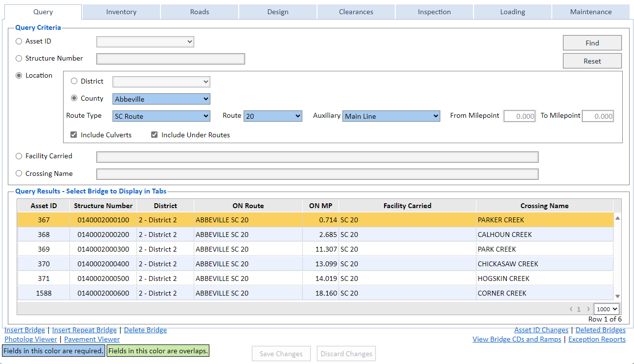The image size is (634, 364).
Task: Expand the Route number dropdown
Action: coord(273,116)
